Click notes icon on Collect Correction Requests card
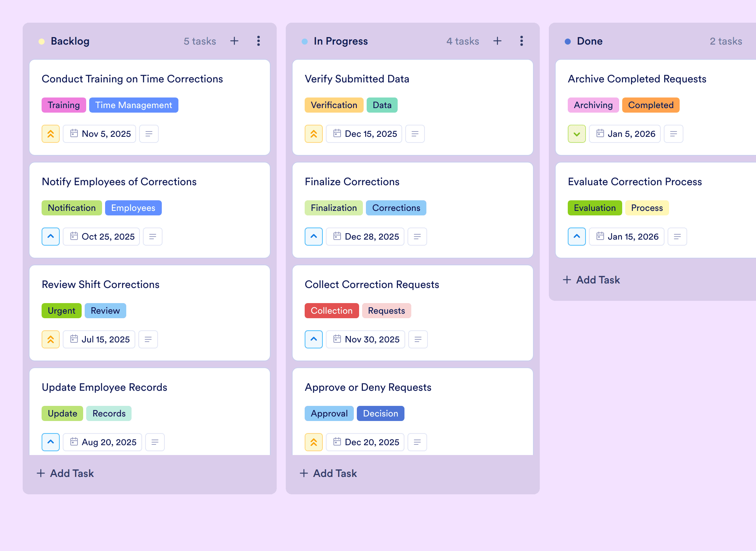 pos(418,339)
